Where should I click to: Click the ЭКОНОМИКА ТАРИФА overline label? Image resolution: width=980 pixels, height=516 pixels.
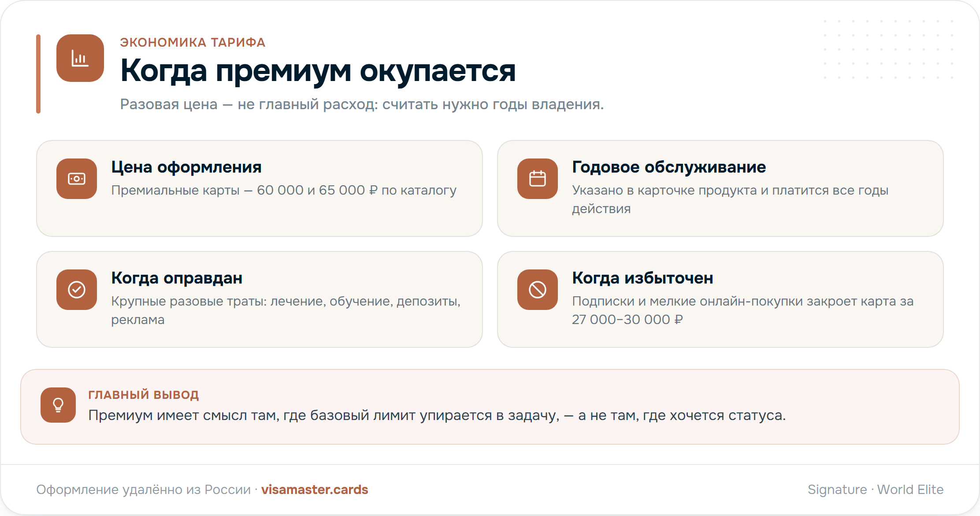(193, 42)
